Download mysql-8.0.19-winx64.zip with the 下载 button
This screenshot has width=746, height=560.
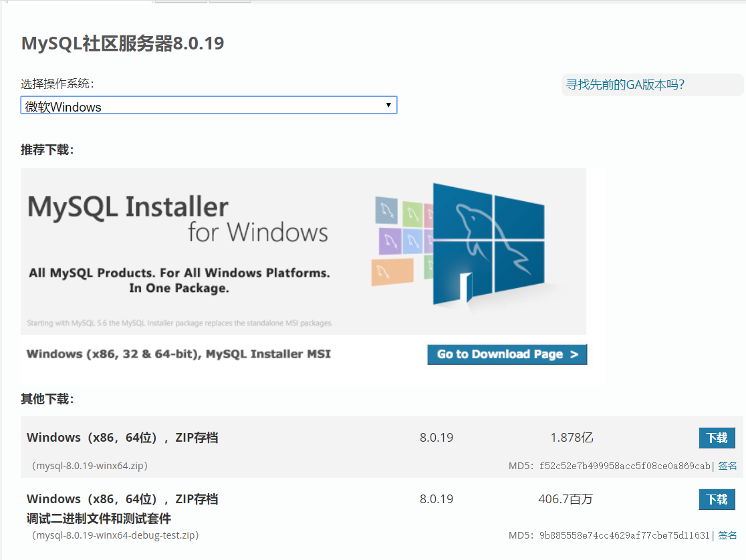pyautogui.click(x=717, y=438)
